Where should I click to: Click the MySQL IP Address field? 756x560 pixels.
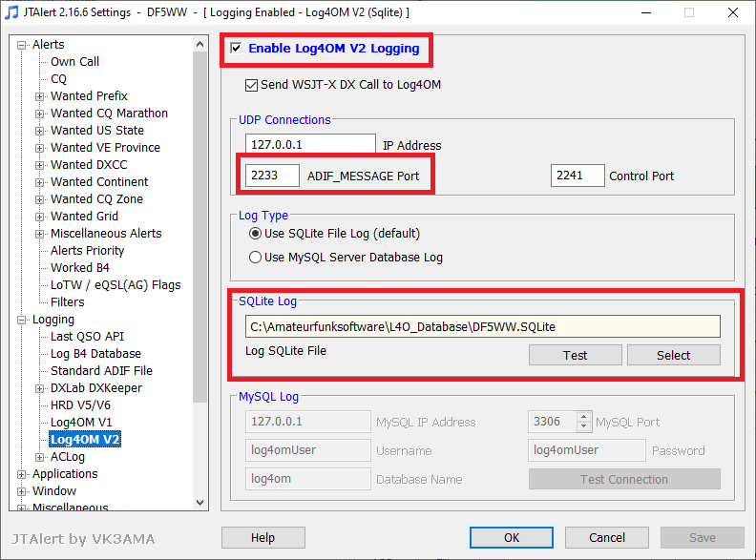point(308,422)
